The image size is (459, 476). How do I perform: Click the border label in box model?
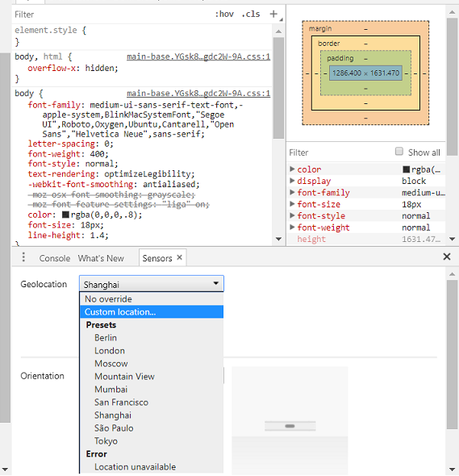coord(329,44)
